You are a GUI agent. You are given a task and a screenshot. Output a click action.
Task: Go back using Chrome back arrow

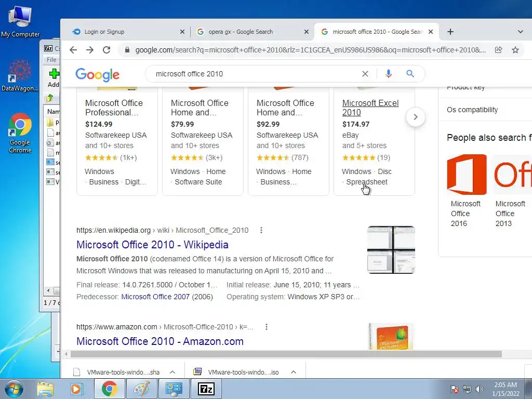(x=73, y=50)
